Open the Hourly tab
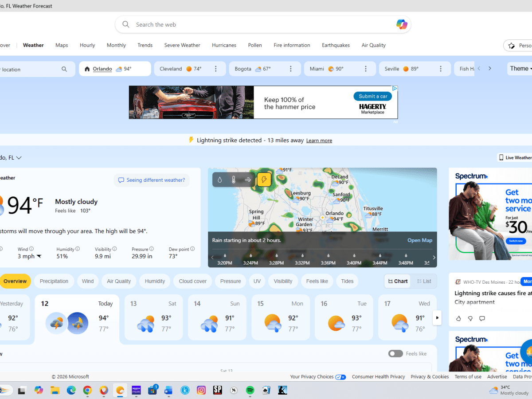This screenshot has width=532, height=399. point(87,45)
